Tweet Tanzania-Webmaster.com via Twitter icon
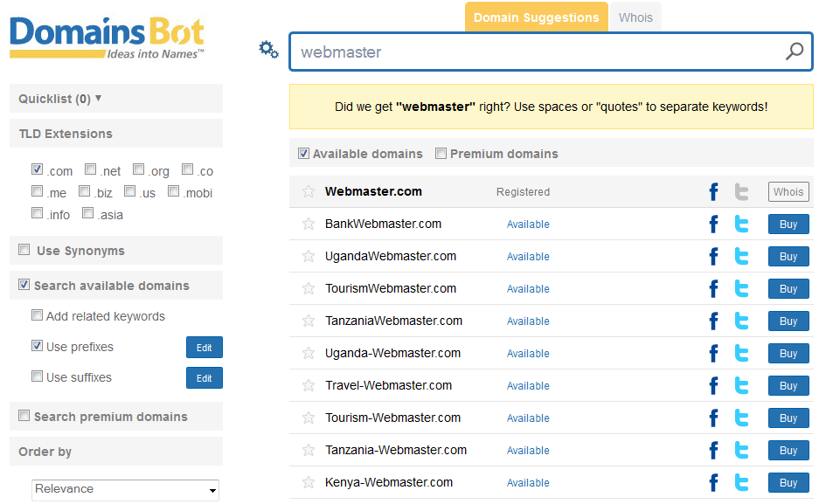Viewport: 819px width, 504px height. coord(742,451)
